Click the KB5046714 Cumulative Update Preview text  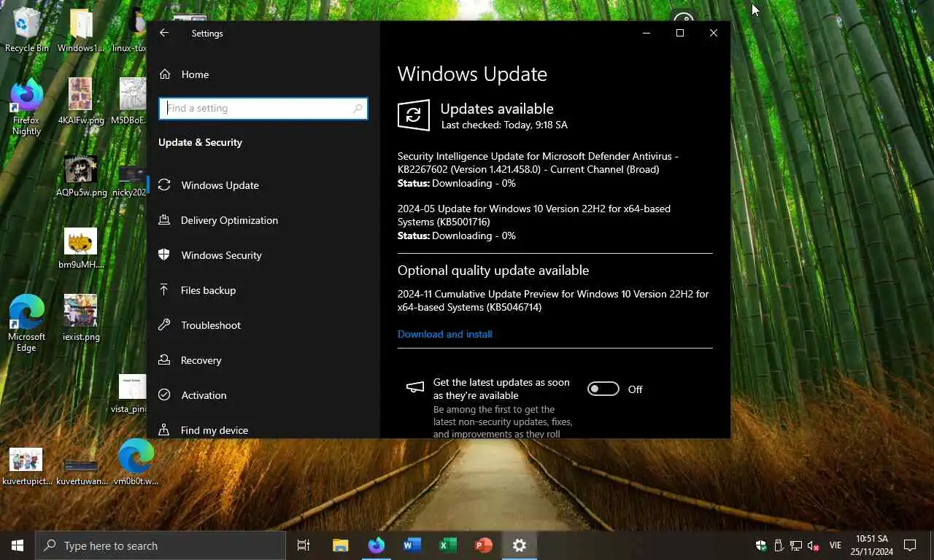[x=552, y=300]
